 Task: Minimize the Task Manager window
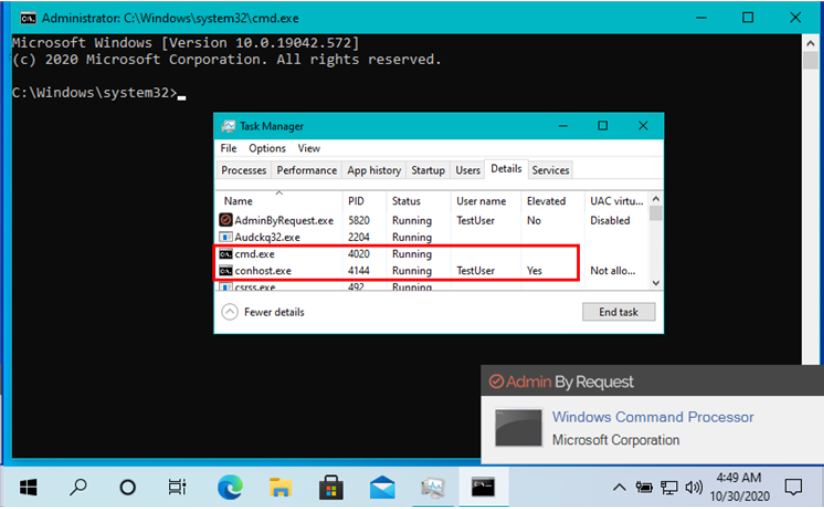[563, 126]
